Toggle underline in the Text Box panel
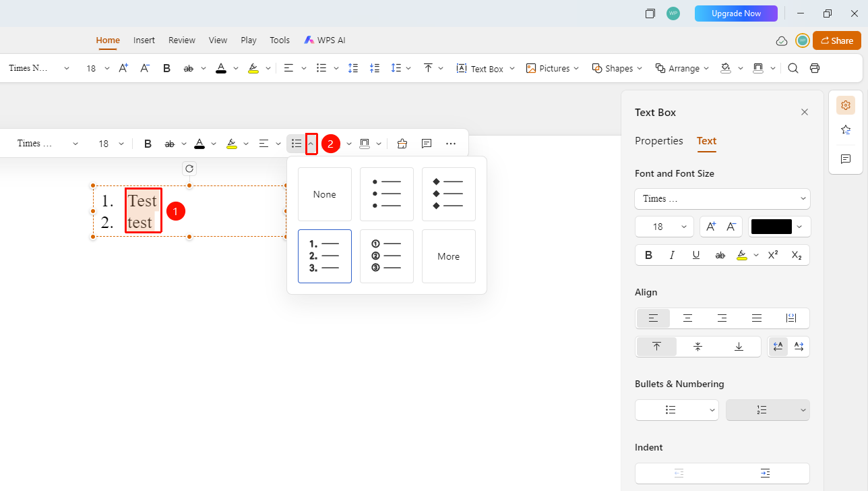 point(696,255)
